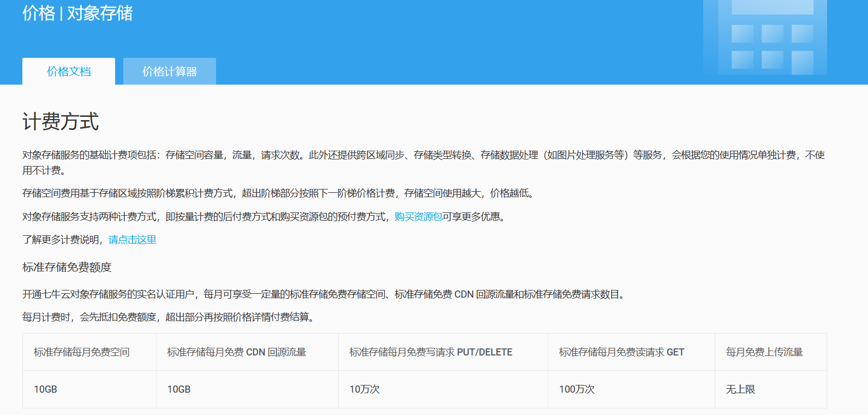Open the 价格计算器 tab
This screenshot has width=868, height=415.
pos(170,72)
